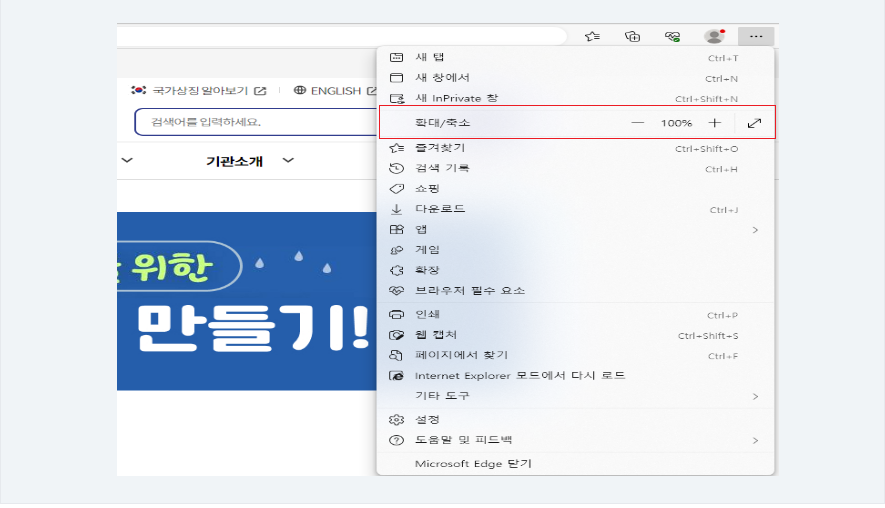
Task: Click the 검색어를 입력하세요 search field
Action: point(255,122)
